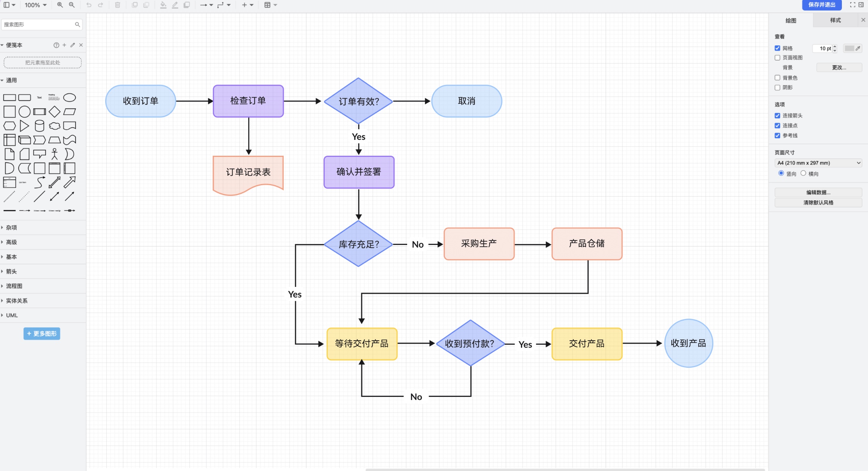Expand the 基本 shape category

tap(43, 257)
